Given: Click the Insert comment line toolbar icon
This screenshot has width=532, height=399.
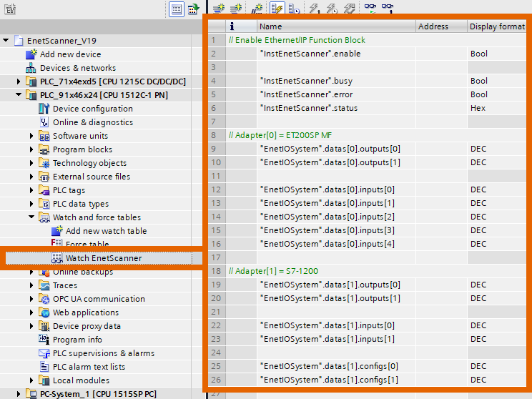Looking at the screenshot, I should [257, 8].
